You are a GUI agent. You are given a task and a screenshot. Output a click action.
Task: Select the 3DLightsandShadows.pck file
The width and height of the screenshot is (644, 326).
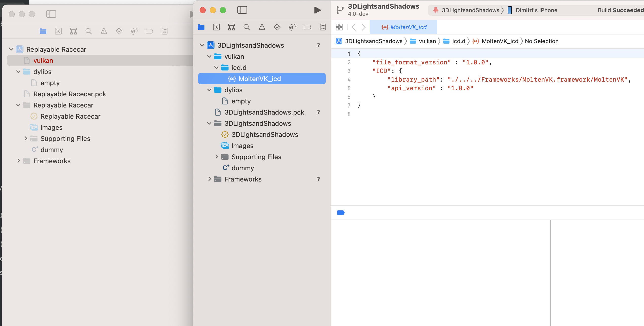(x=264, y=112)
